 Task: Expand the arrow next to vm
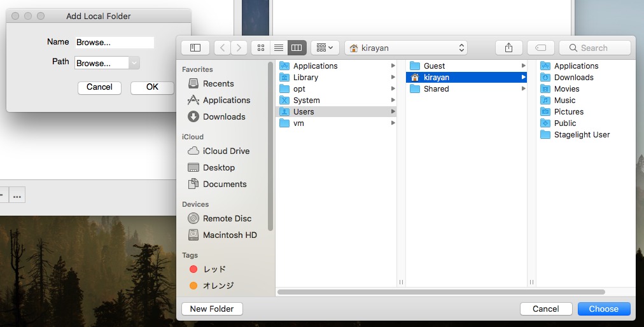[x=393, y=123]
